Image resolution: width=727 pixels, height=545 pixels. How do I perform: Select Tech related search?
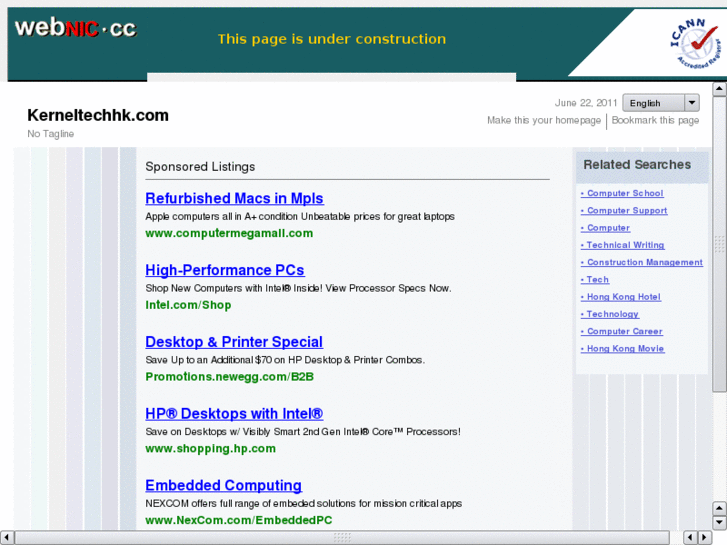coord(595,280)
